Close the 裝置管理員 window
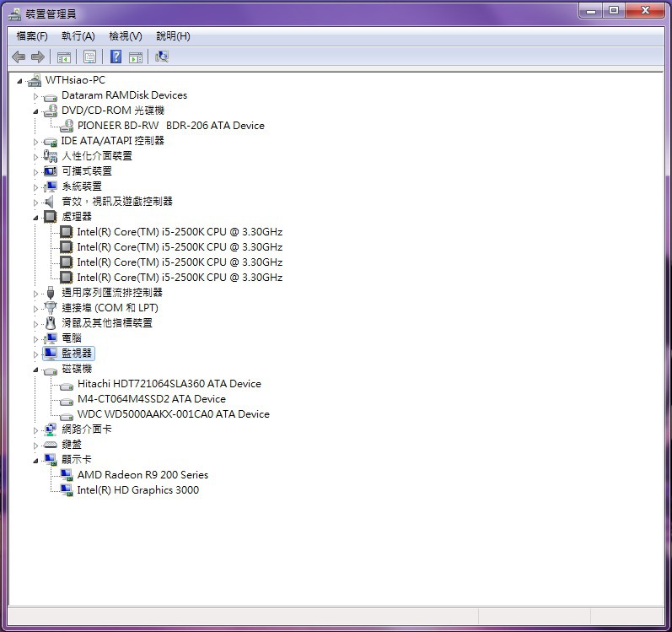 pos(645,10)
